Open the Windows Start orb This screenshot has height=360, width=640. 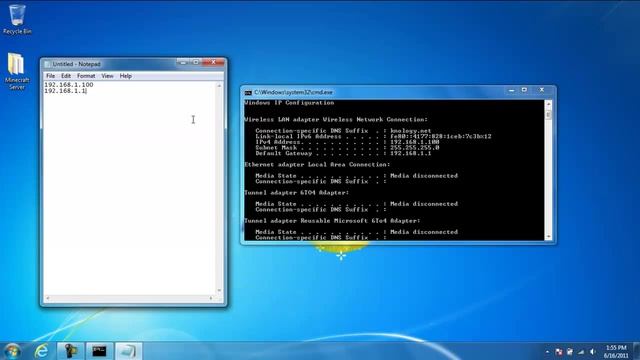12,351
